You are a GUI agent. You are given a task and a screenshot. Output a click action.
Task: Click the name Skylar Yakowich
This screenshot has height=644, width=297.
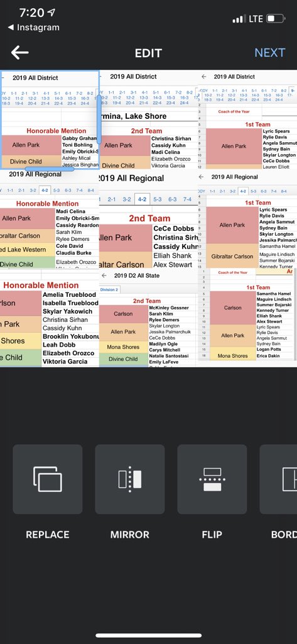point(68,311)
